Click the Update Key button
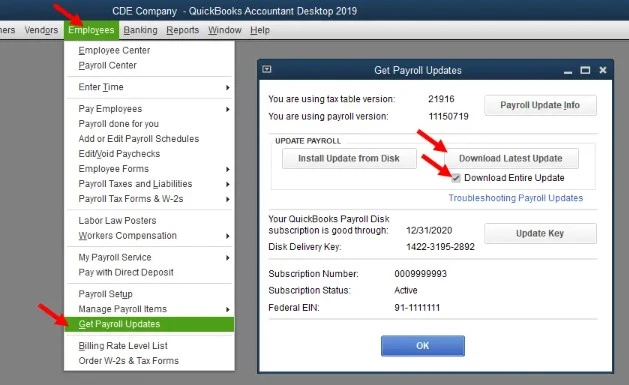 tap(540, 233)
